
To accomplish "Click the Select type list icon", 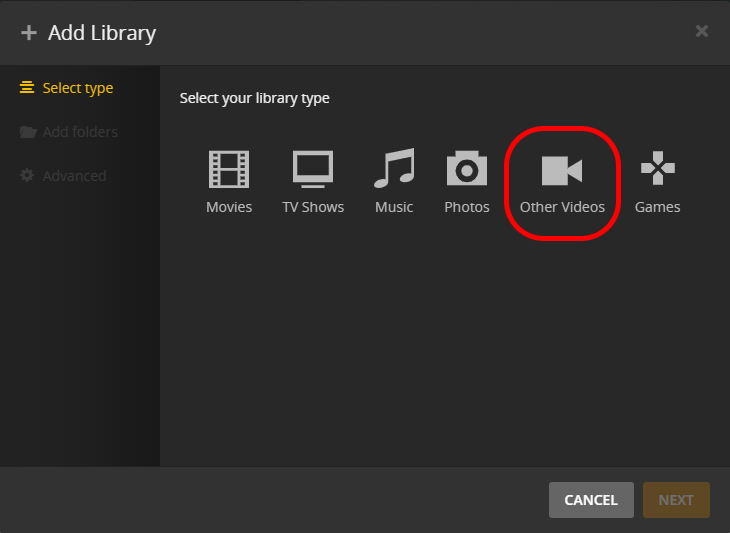I will (x=27, y=88).
